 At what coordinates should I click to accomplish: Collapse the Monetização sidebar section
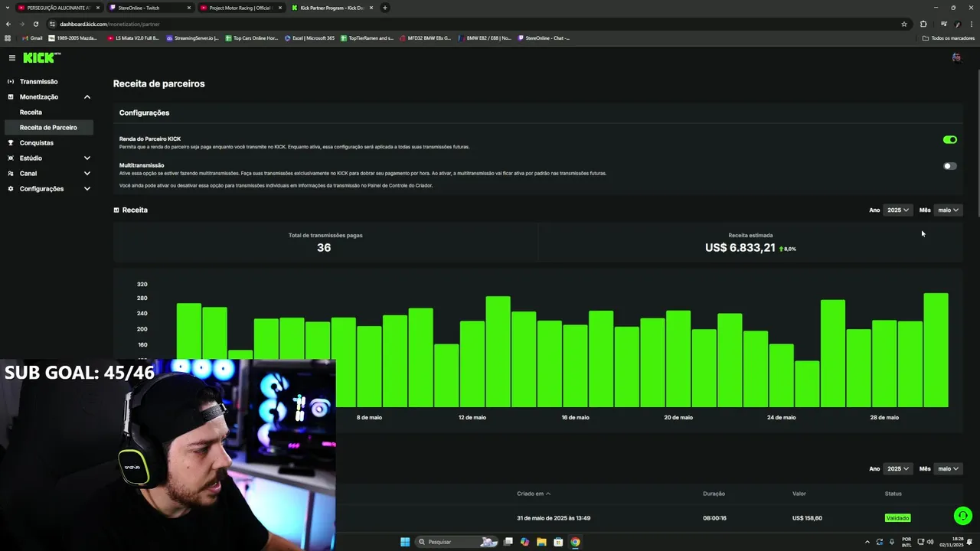click(87, 96)
